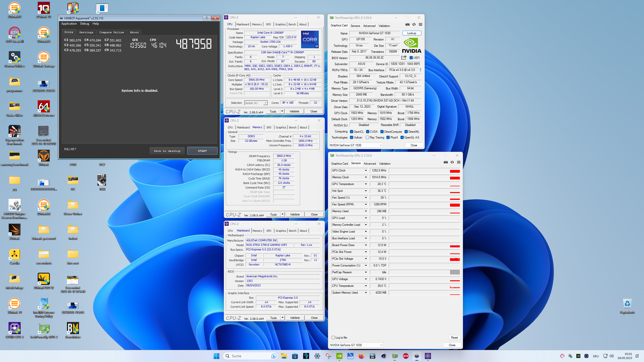Open hamburger menu in GPU-Z Sensors window

[x=459, y=162]
